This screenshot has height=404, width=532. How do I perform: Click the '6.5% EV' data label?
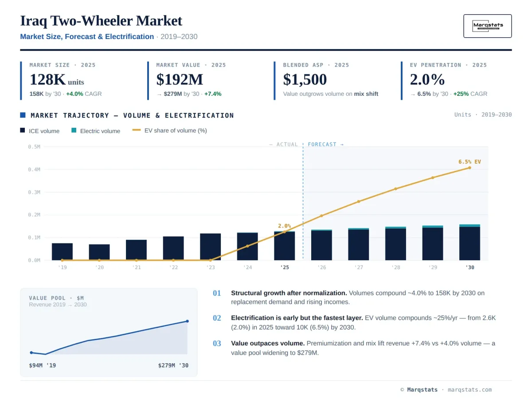point(469,162)
